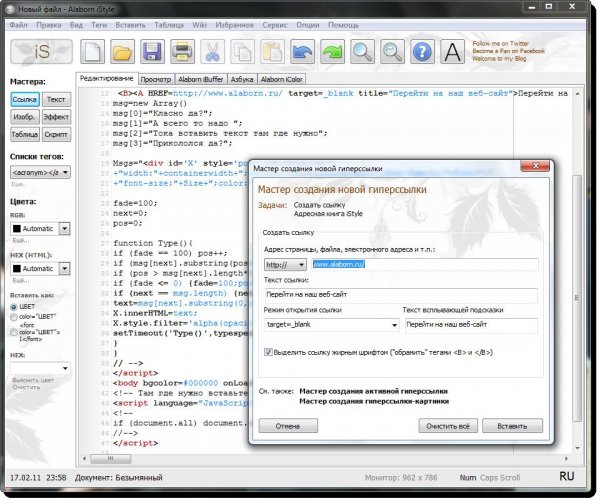
Task: Click the RGB black color swatch
Action: pos(17,228)
